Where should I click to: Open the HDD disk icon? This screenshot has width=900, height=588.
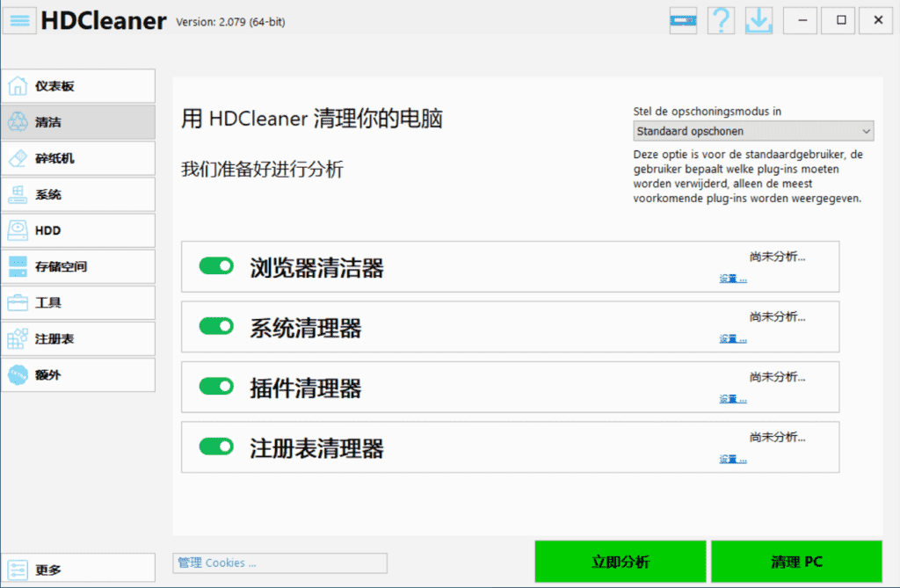click(18, 230)
